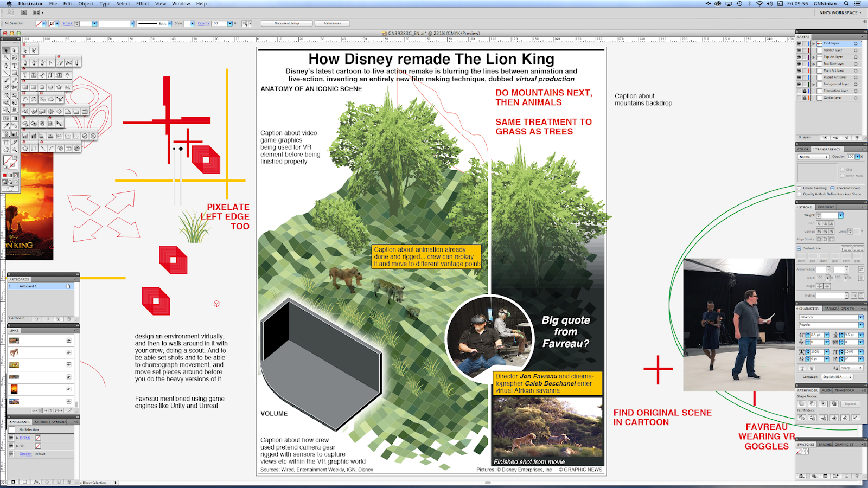Expand the Box Rule layer
This screenshot has width=868, height=488.
pos(814,63)
